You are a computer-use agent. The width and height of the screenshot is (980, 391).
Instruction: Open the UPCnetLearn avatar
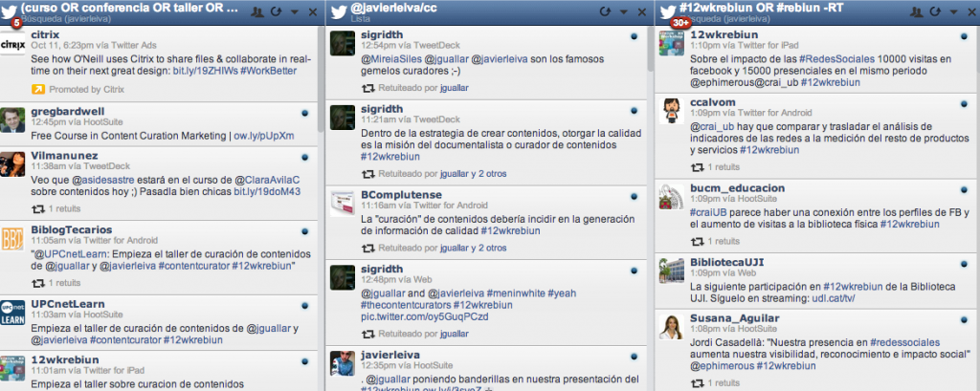pos(12,313)
